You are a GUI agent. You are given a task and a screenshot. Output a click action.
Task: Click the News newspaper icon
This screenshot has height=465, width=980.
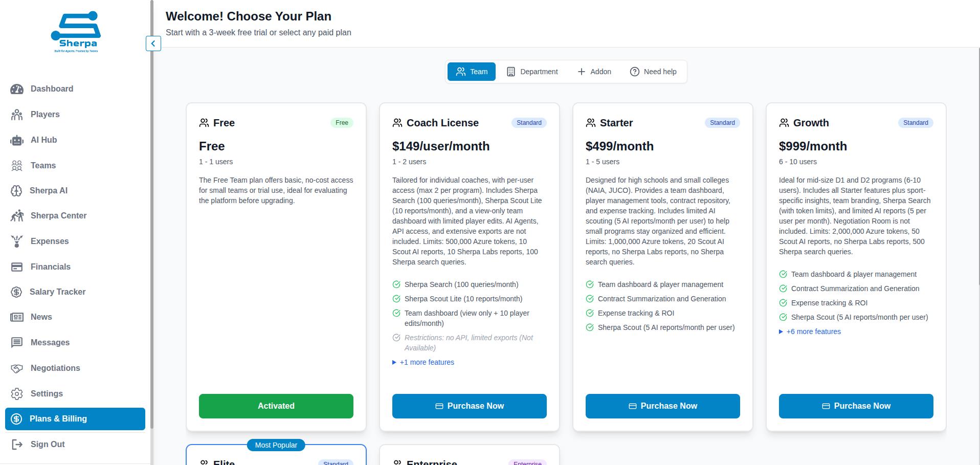[17, 317]
